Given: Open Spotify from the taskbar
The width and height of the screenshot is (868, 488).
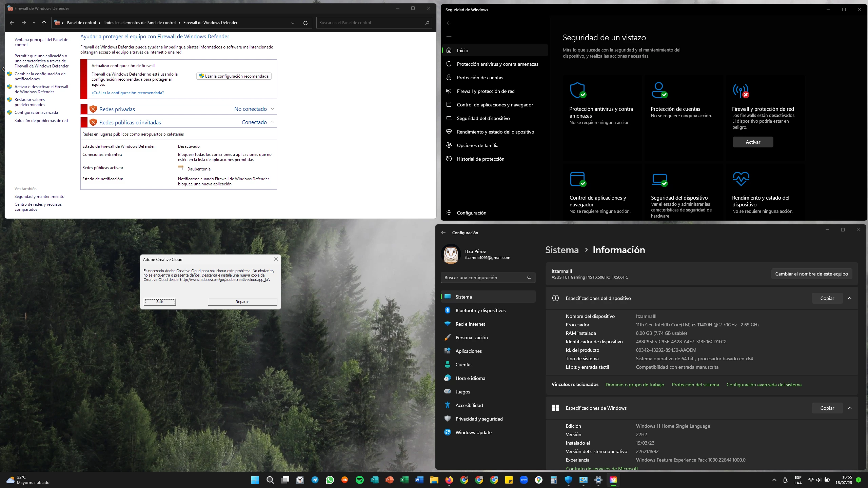Looking at the screenshot, I should 359,480.
